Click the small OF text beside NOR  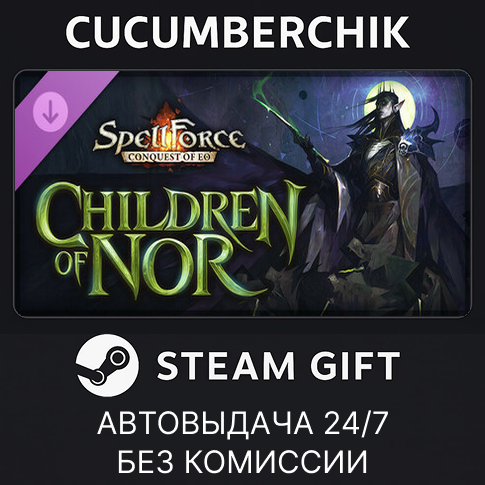point(69,266)
